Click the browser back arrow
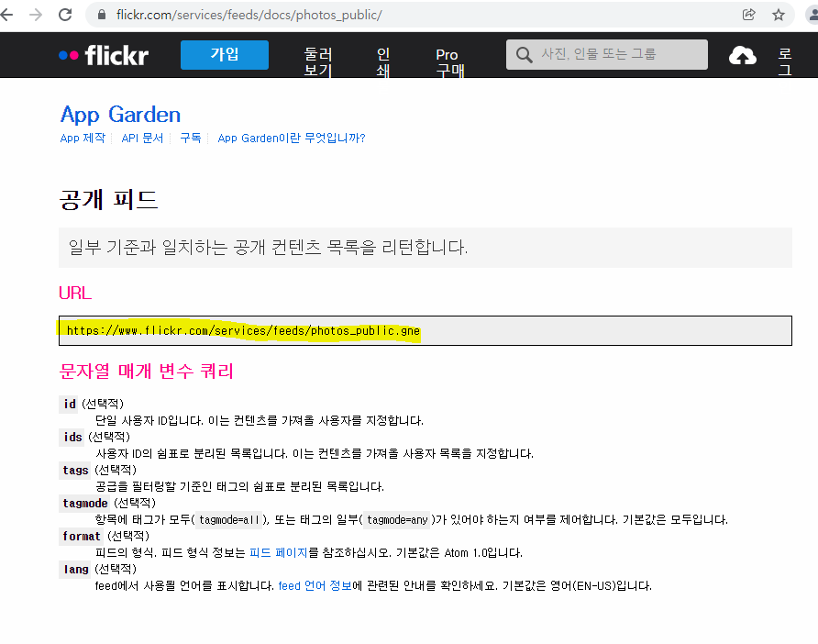 [6, 15]
